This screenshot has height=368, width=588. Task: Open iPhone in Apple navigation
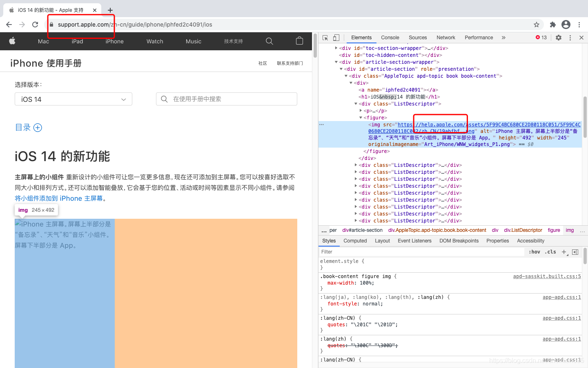click(114, 41)
